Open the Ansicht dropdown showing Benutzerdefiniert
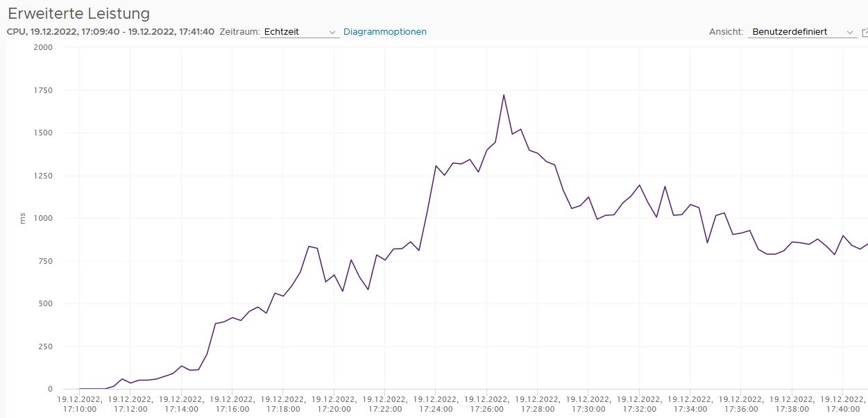Viewport: 868px width, 418px height. 803,32
